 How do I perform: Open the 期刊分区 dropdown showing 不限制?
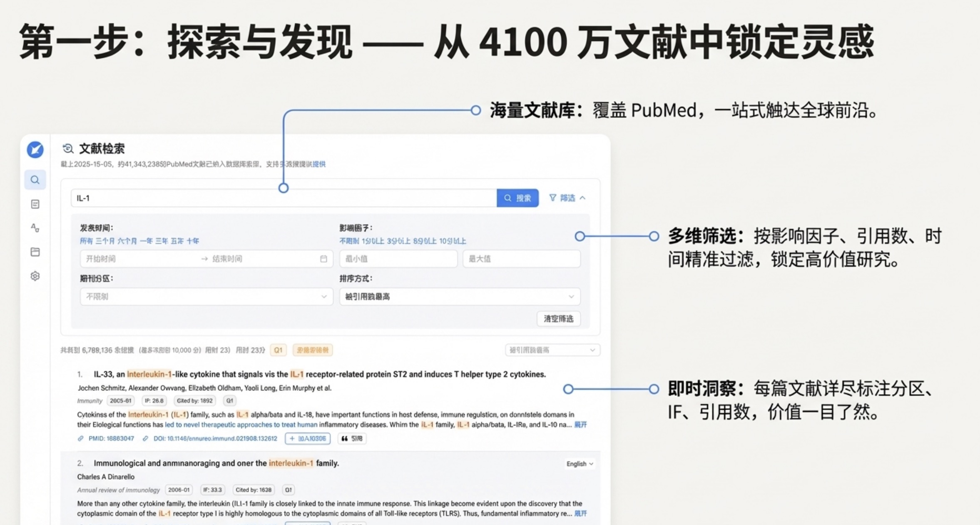(x=206, y=297)
